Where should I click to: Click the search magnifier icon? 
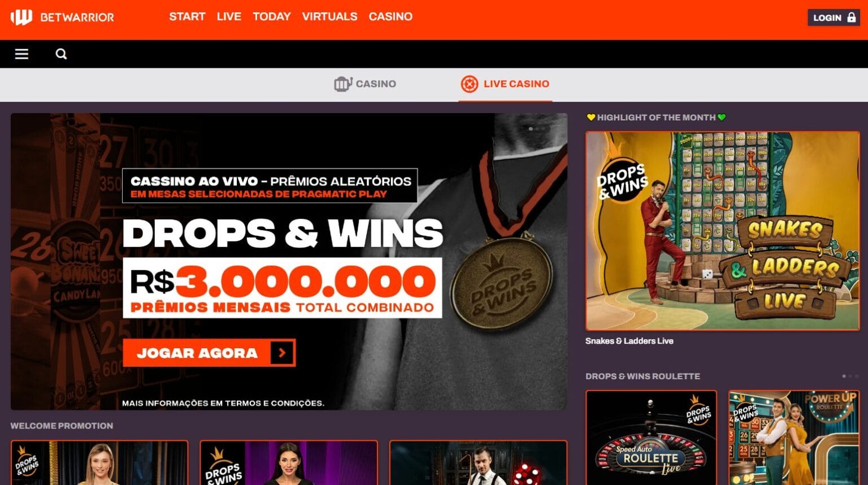tap(61, 54)
